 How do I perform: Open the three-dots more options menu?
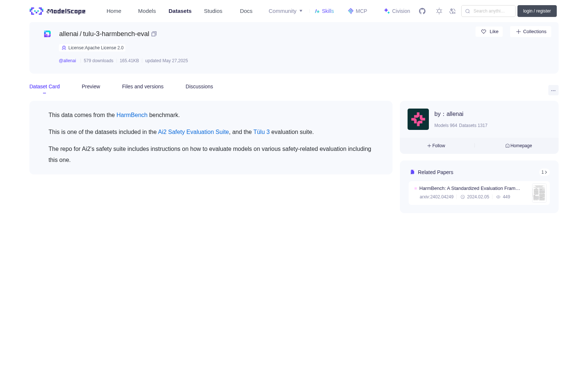[x=553, y=90]
